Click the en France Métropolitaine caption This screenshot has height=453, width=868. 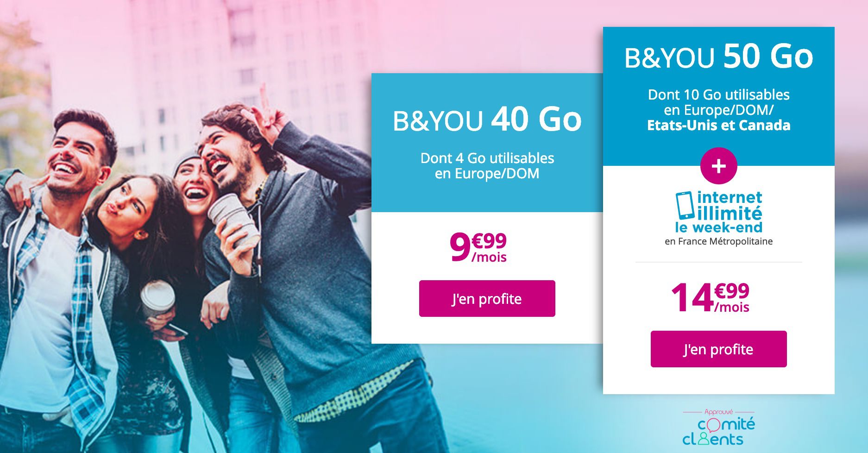click(x=718, y=241)
